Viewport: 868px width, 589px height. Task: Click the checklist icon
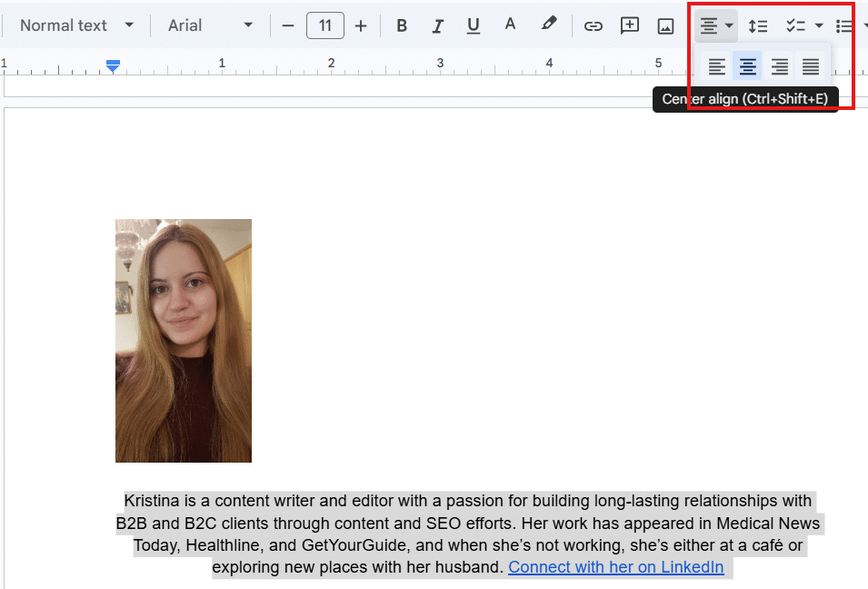[x=795, y=25]
